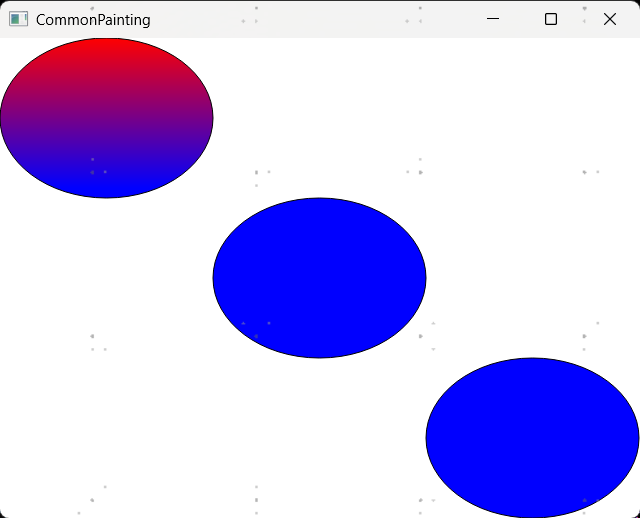Click the blue ellipse at the bottom right
Image resolution: width=640 pixels, height=518 pixels.
pyautogui.click(x=533, y=438)
